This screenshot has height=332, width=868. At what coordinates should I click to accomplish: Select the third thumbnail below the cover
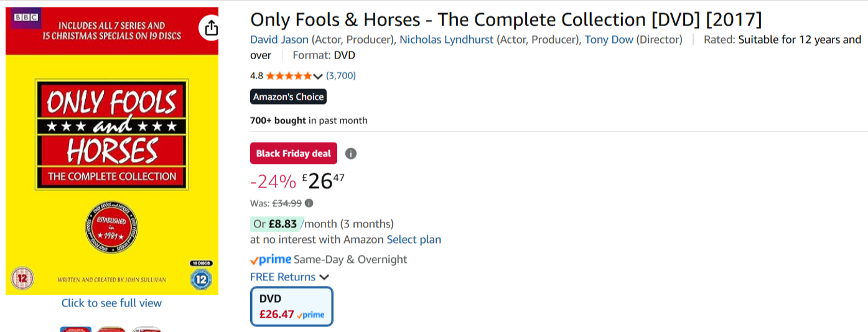coord(147,329)
